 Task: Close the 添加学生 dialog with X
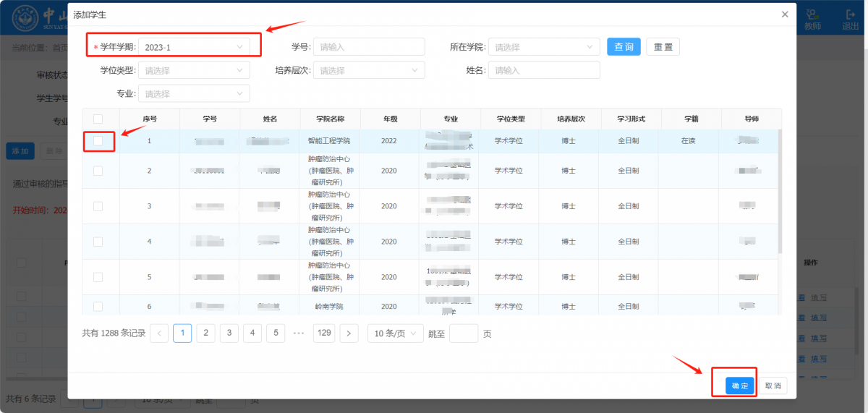[785, 14]
